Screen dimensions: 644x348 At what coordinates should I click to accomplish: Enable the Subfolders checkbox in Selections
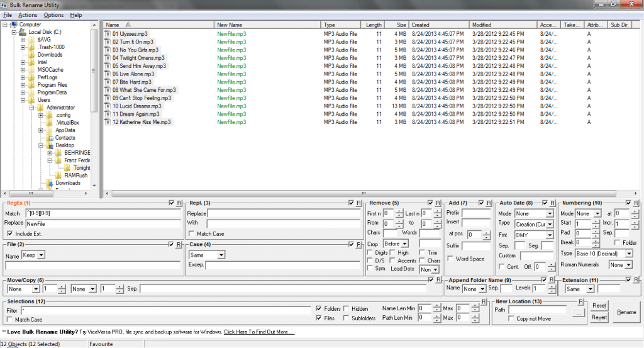pyautogui.click(x=346, y=318)
